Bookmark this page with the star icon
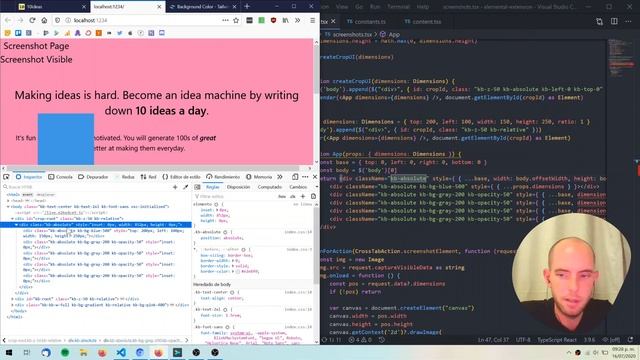Screen dimensions: 640x360 [x=236, y=20]
